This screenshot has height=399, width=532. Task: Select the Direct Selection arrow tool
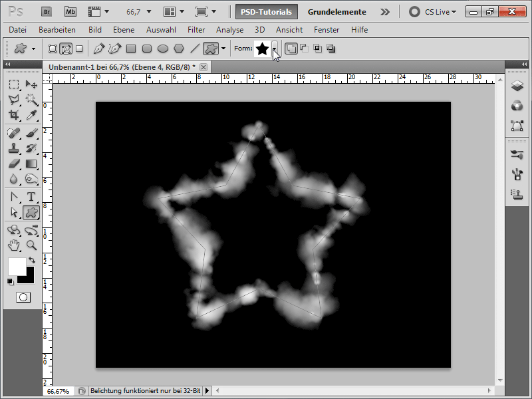click(14, 212)
